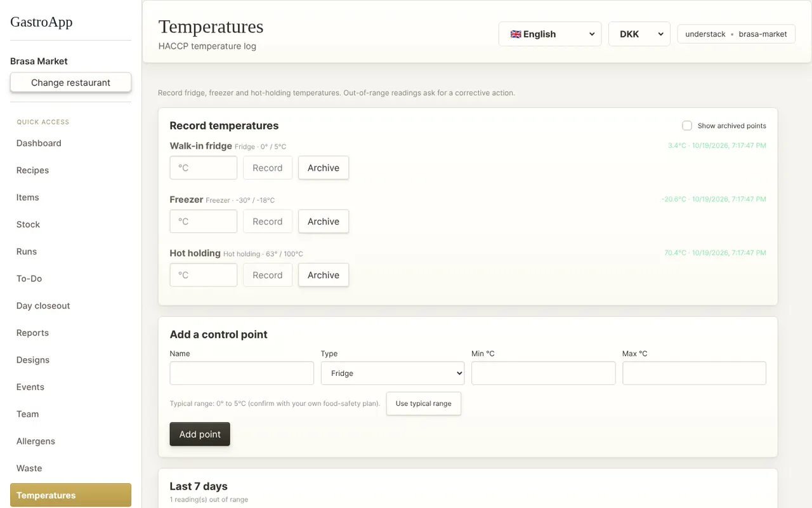
Task: Click the Add point button
Action: click(x=200, y=434)
